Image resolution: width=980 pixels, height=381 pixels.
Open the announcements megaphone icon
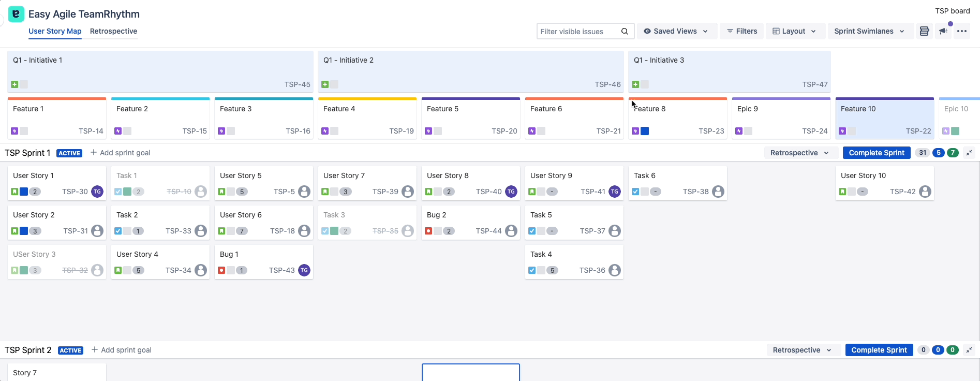(x=943, y=32)
